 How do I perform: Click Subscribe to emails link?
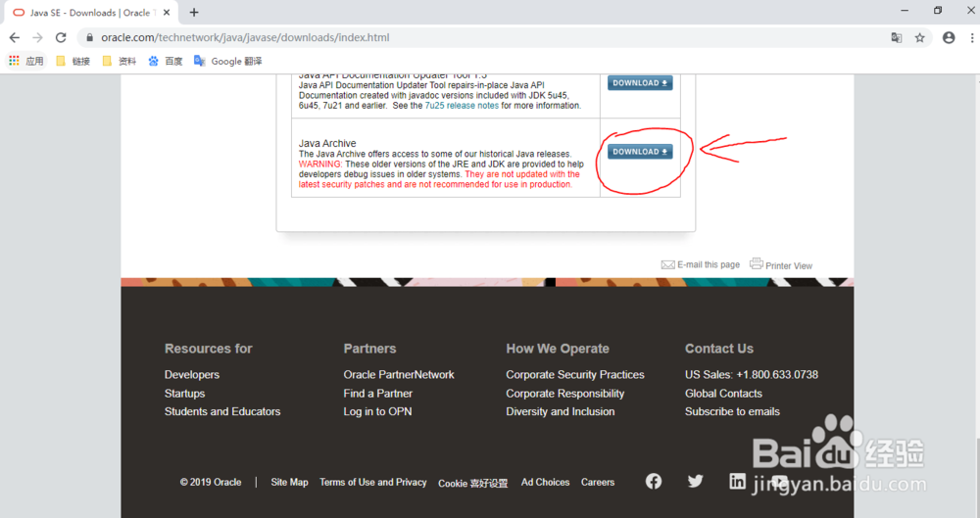tap(732, 411)
